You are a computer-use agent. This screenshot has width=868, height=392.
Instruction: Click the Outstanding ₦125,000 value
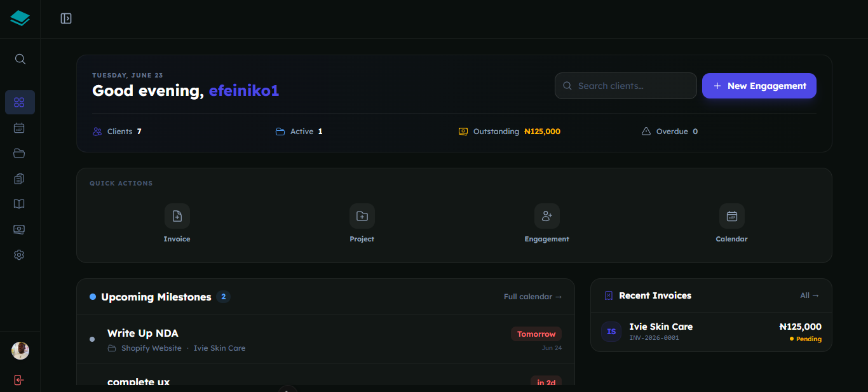pos(543,132)
